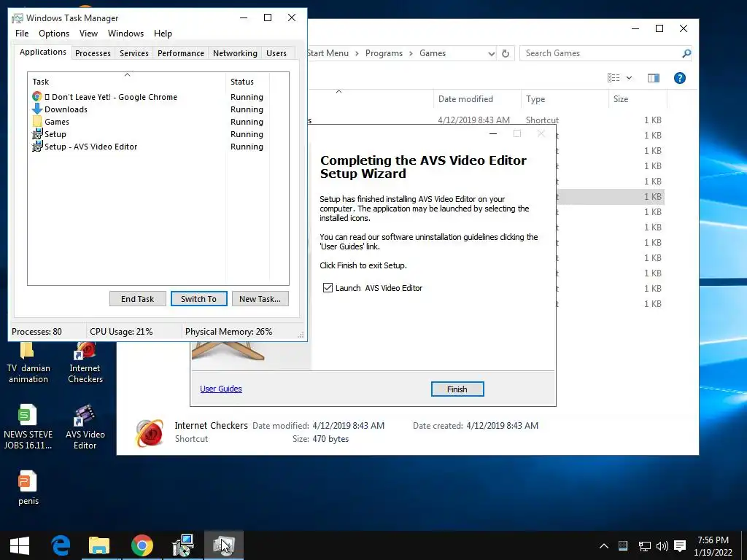Click inside the Search Games field
Screen dimensions: 747x560
600,53
